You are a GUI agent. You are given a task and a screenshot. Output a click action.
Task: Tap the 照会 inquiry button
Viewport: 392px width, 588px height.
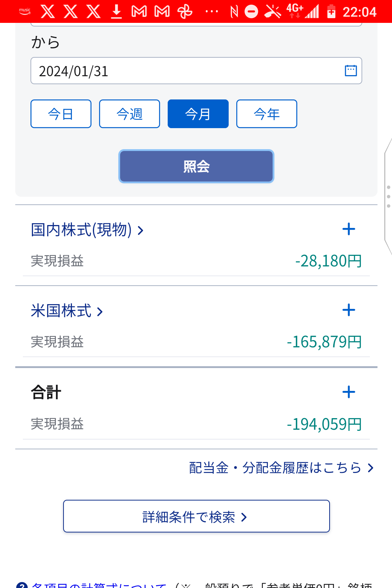[x=196, y=166]
